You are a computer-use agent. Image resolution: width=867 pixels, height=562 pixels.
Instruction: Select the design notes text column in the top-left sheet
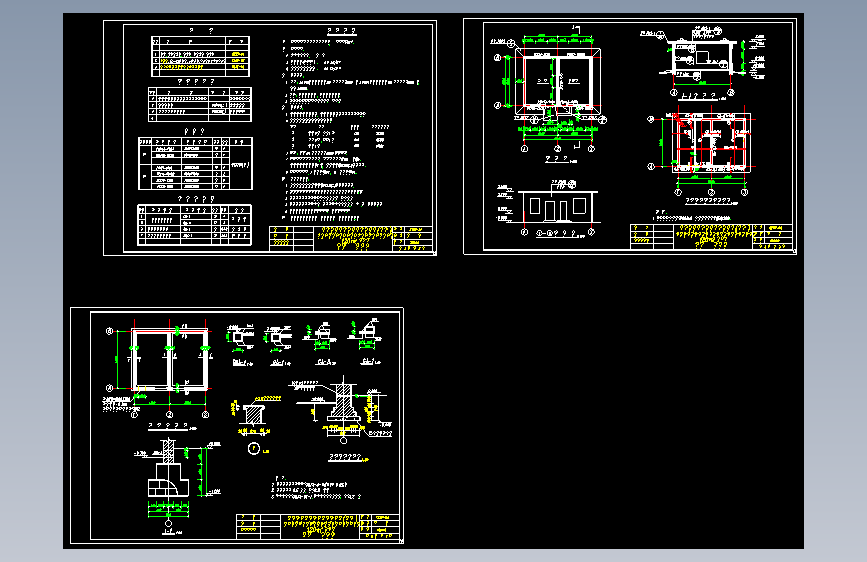[x=350, y=130]
